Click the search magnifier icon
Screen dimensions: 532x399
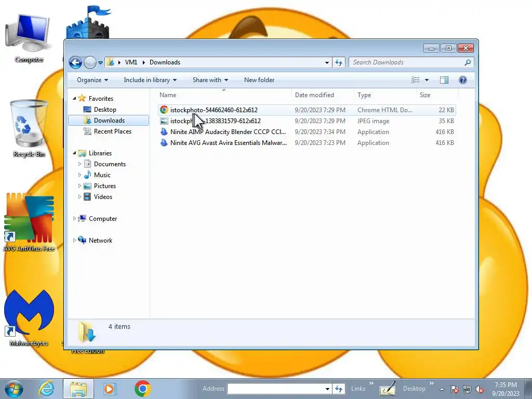[x=468, y=62]
